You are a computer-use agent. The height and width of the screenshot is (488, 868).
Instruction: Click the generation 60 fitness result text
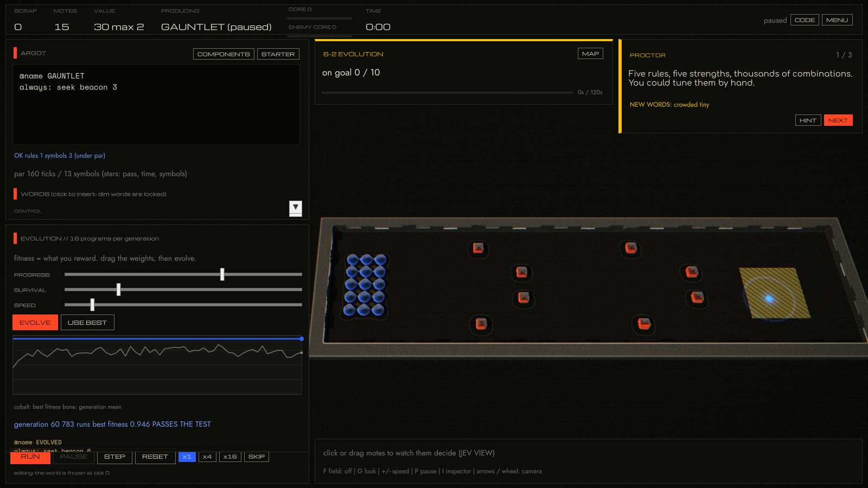pyautogui.click(x=112, y=424)
